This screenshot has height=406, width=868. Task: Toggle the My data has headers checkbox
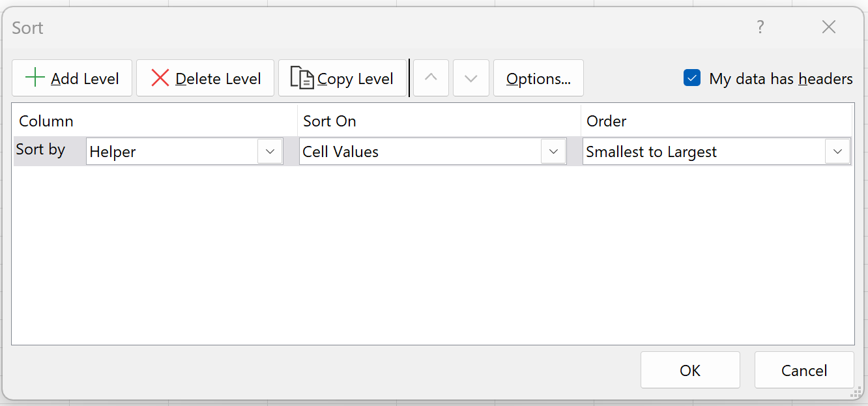(x=691, y=78)
